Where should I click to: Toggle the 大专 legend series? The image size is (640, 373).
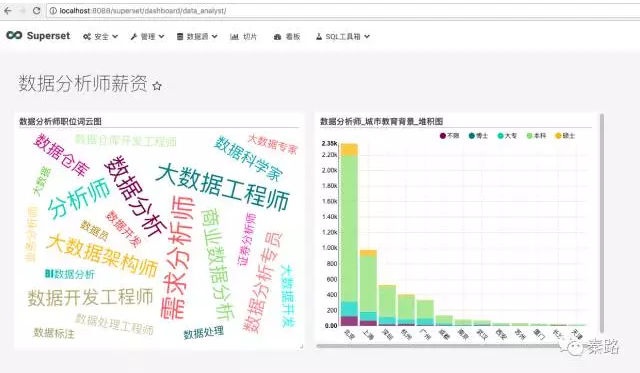[x=507, y=135]
